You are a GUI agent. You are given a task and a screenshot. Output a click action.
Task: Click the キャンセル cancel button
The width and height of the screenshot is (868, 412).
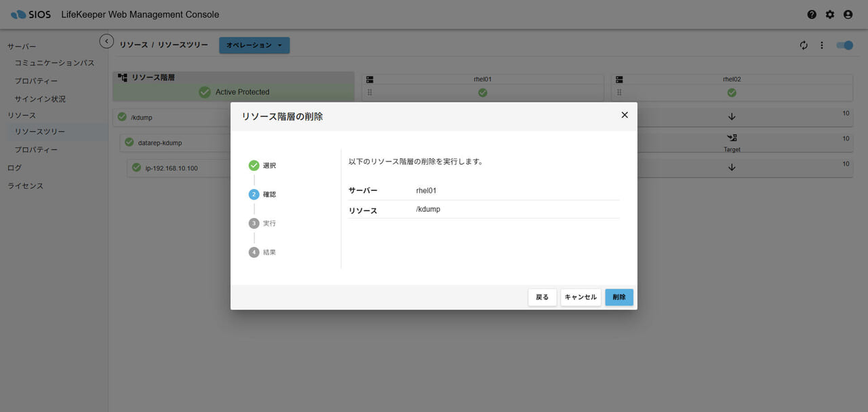point(580,297)
